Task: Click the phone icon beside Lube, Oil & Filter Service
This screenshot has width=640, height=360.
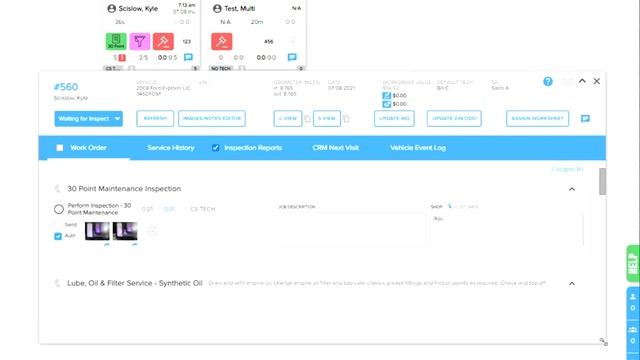Action: [57, 283]
